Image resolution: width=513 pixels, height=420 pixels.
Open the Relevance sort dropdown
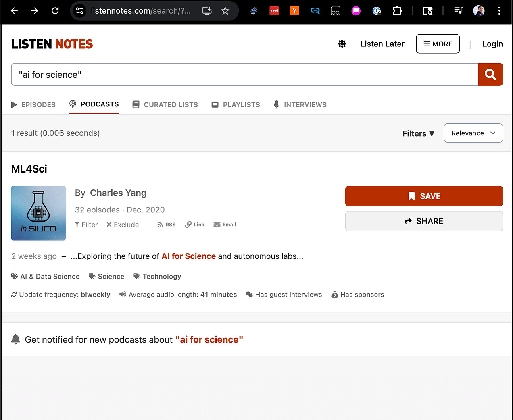pyautogui.click(x=473, y=133)
